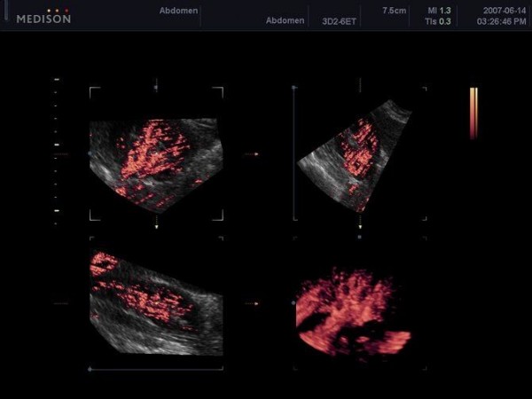Click the lower Abdomen label near the probe name
This screenshot has height=399, width=532.
285,20
